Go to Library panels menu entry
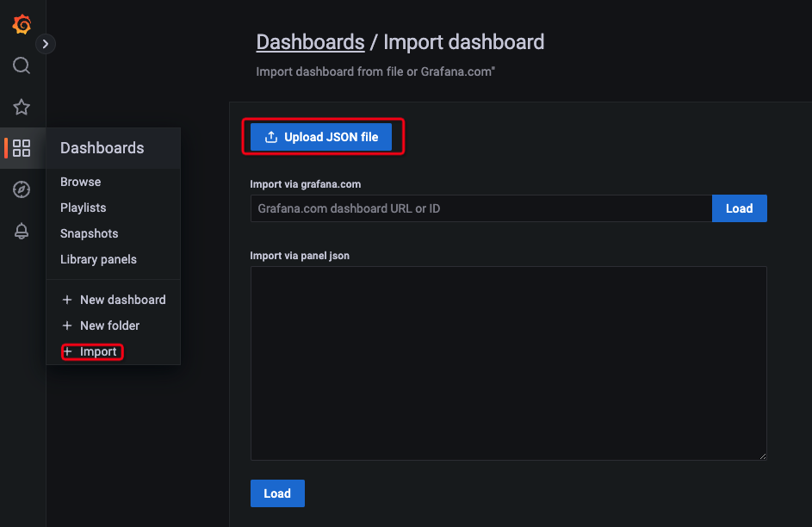 [98, 259]
